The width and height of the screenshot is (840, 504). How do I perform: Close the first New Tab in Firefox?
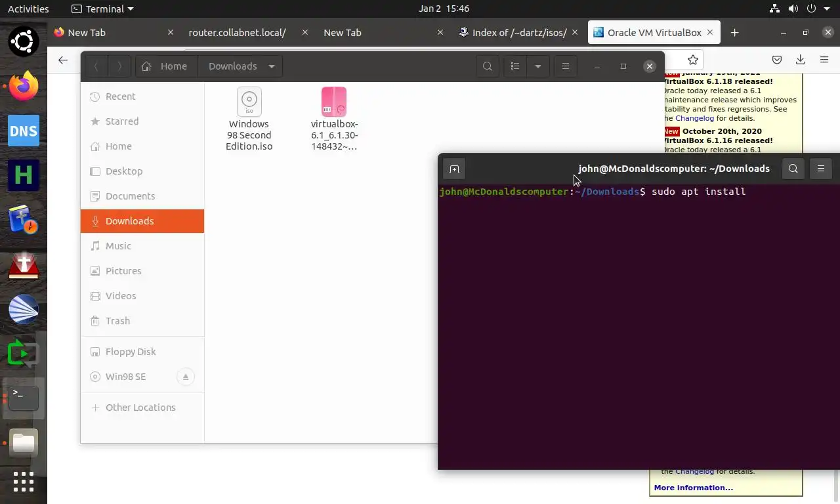[x=171, y=32]
